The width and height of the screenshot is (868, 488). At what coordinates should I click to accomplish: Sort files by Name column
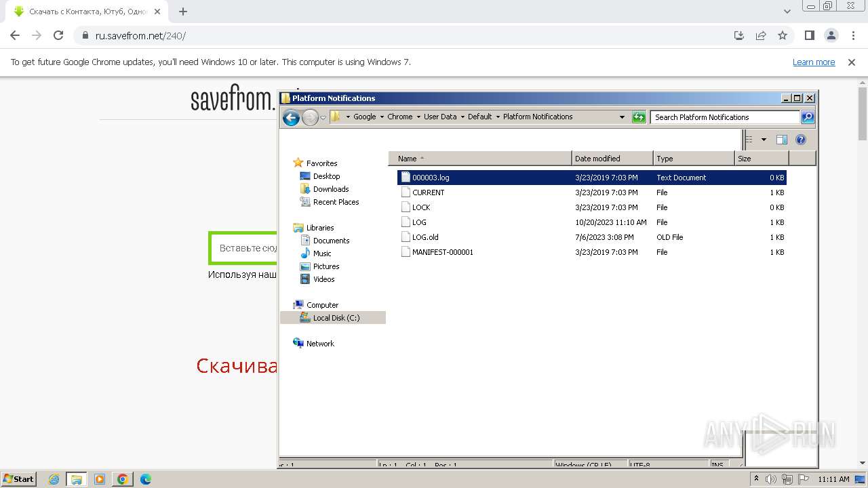coord(480,159)
